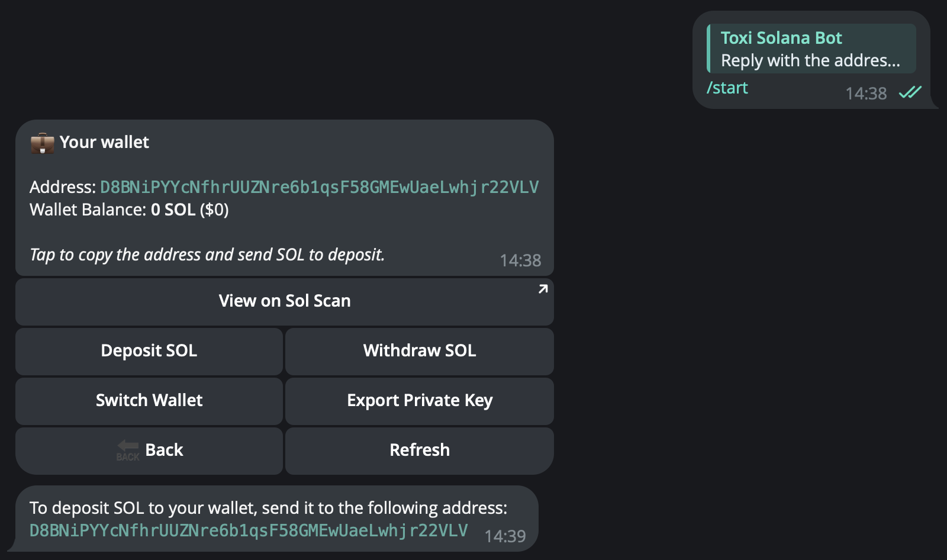947x560 pixels.
Task: Select Switch Wallet
Action: [149, 401]
